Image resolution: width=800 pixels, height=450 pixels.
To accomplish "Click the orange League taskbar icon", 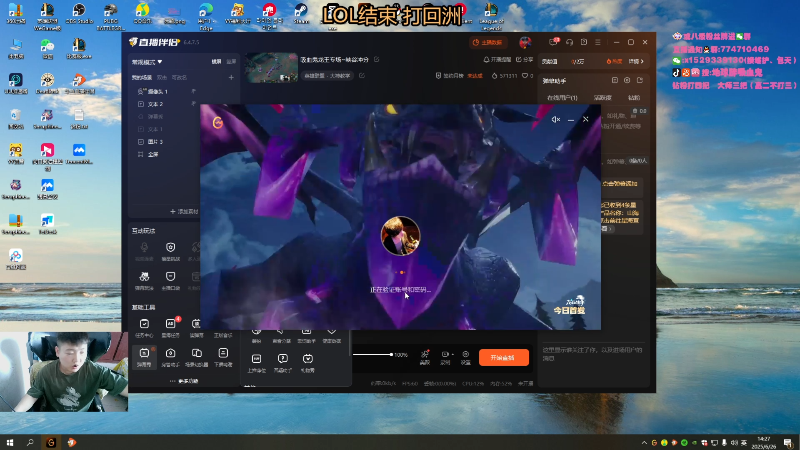I will point(51,442).
